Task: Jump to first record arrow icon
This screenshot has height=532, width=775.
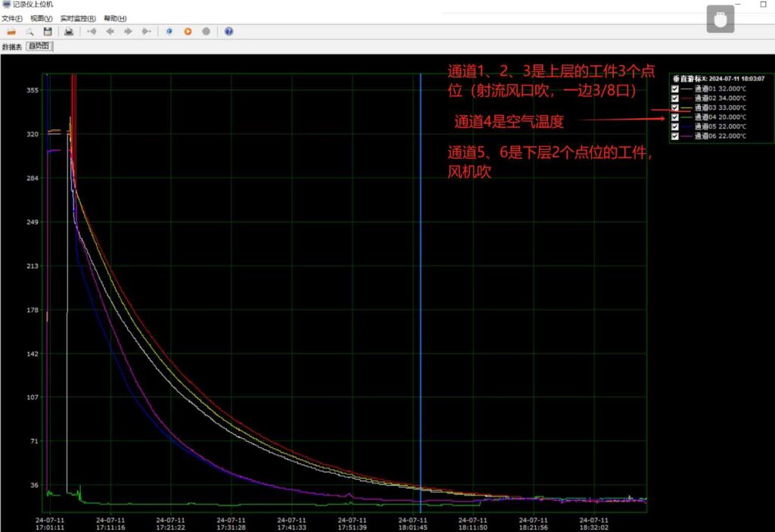Action: (x=92, y=32)
